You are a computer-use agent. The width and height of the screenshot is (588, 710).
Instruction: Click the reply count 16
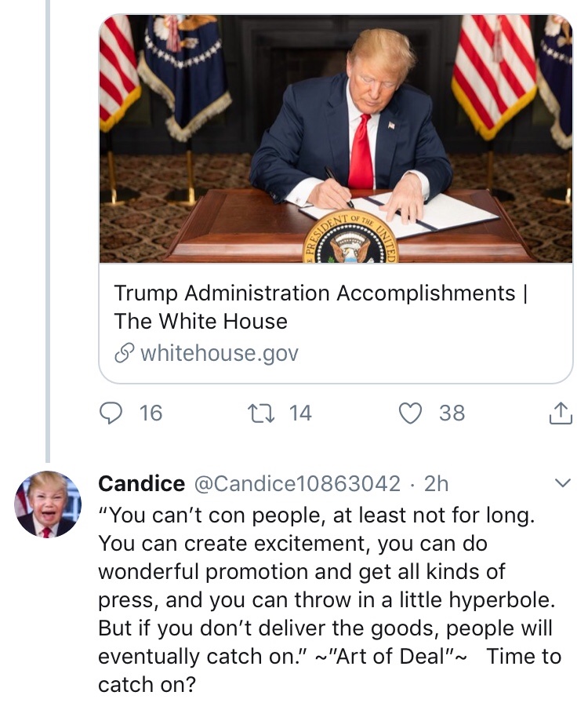click(151, 413)
